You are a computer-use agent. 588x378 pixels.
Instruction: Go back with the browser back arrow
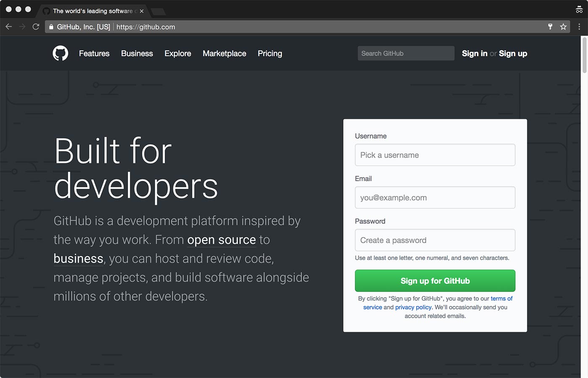[x=9, y=27]
